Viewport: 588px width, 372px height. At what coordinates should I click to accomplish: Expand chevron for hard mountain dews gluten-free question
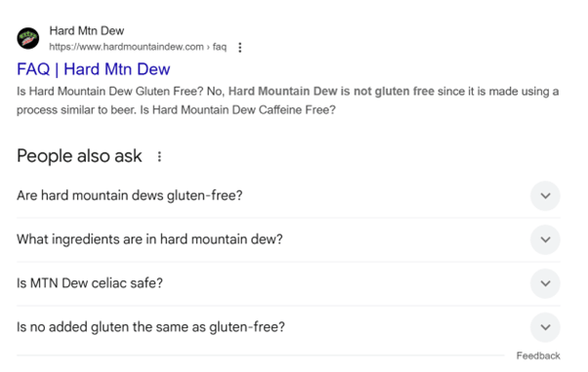(545, 195)
